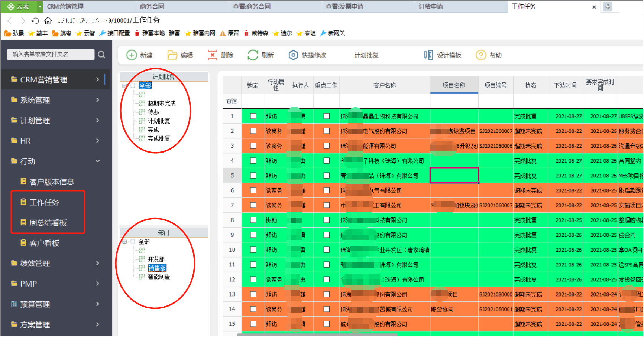Click the 删除 red cross icon
Image resolution: width=644 pixels, height=337 pixels.
coord(212,55)
